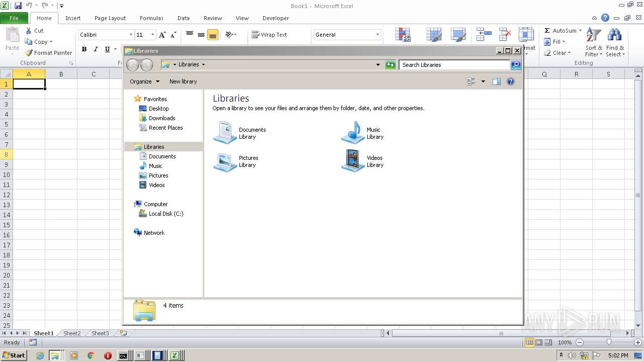Click the zoom slider handle in status bar
Viewport: 644px width, 362px height.
[609, 342]
